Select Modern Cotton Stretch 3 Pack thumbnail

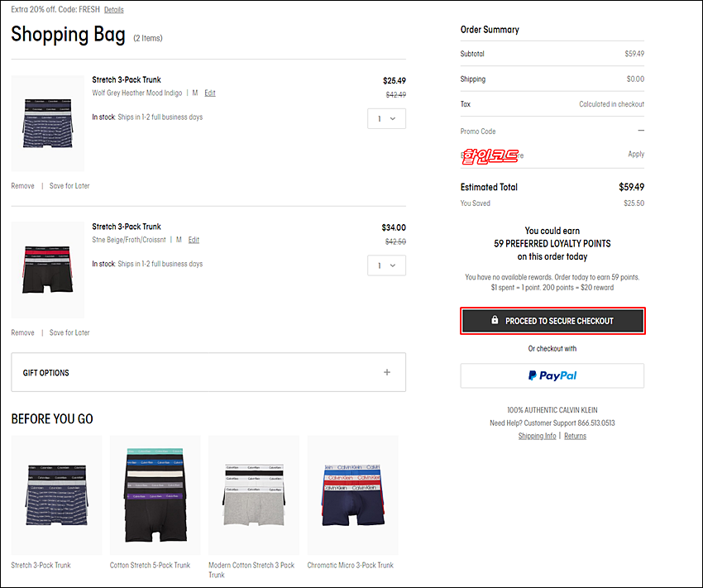click(253, 495)
